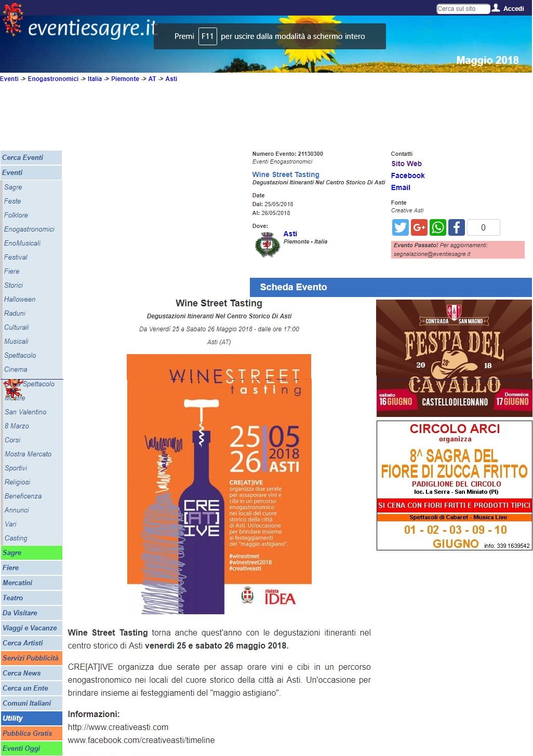Viewport: 533px width, 756px height.
Task: Open the Enogastronomici sidebar category
Action: [x=29, y=229]
